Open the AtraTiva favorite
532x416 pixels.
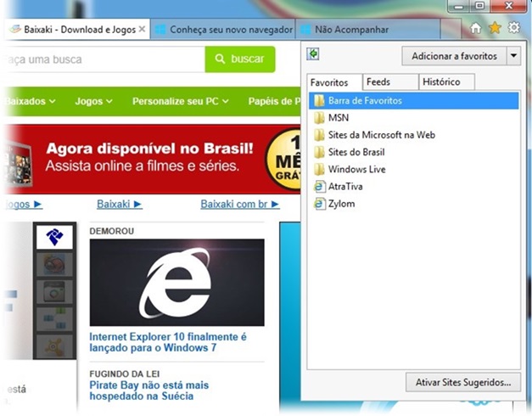[x=414, y=187]
